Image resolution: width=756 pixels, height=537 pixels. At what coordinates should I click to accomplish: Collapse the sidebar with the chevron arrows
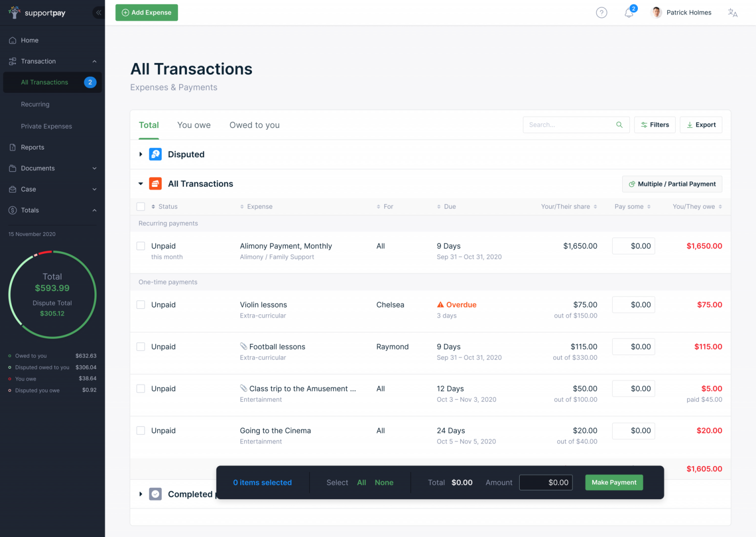[98, 12]
